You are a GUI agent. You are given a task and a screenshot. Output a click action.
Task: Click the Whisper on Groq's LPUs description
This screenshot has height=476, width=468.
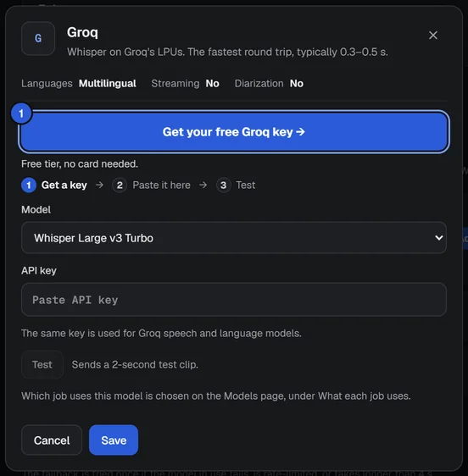pos(227,52)
